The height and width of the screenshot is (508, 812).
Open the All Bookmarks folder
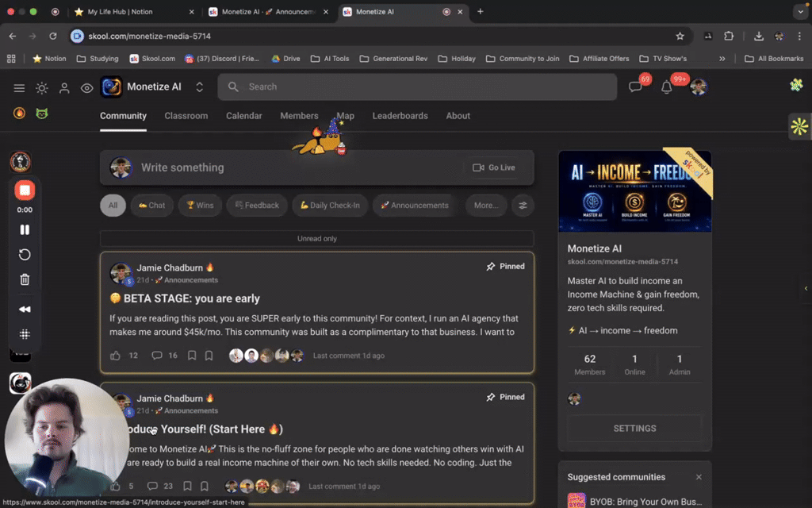click(x=774, y=59)
